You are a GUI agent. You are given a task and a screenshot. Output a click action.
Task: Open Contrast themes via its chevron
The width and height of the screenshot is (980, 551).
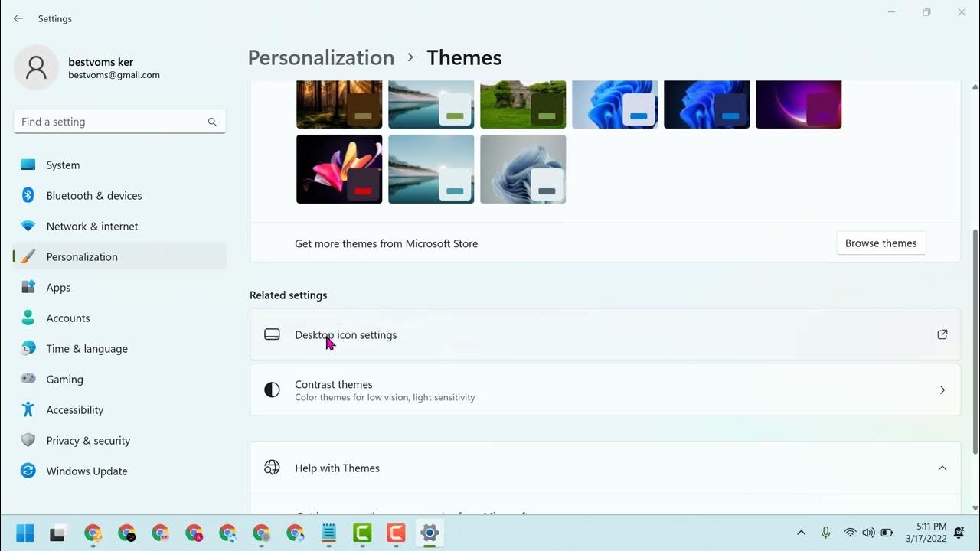coord(942,390)
